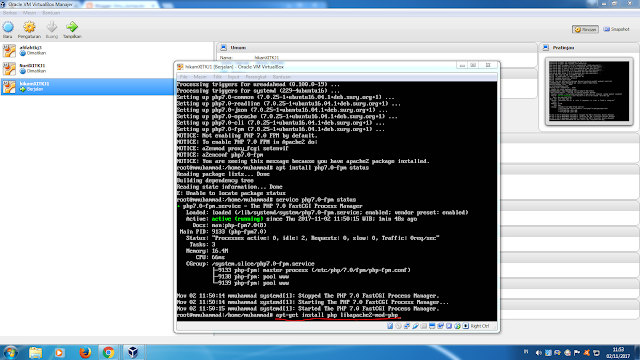The height and width of the screenshot is (360, 640).
Task: Open Mesin menu in VM window
Action: coord(200,77)
